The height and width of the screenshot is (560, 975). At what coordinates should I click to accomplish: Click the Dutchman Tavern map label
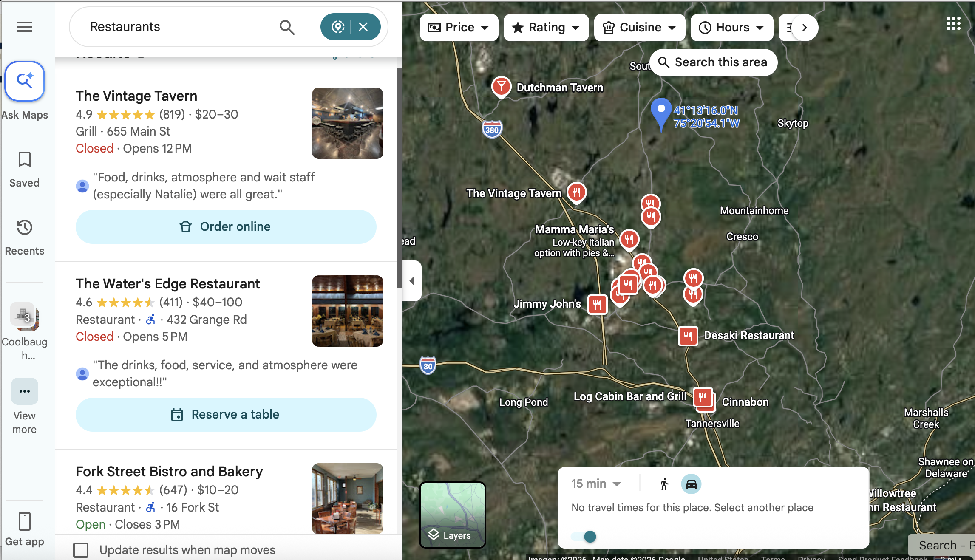coord(560,88)
